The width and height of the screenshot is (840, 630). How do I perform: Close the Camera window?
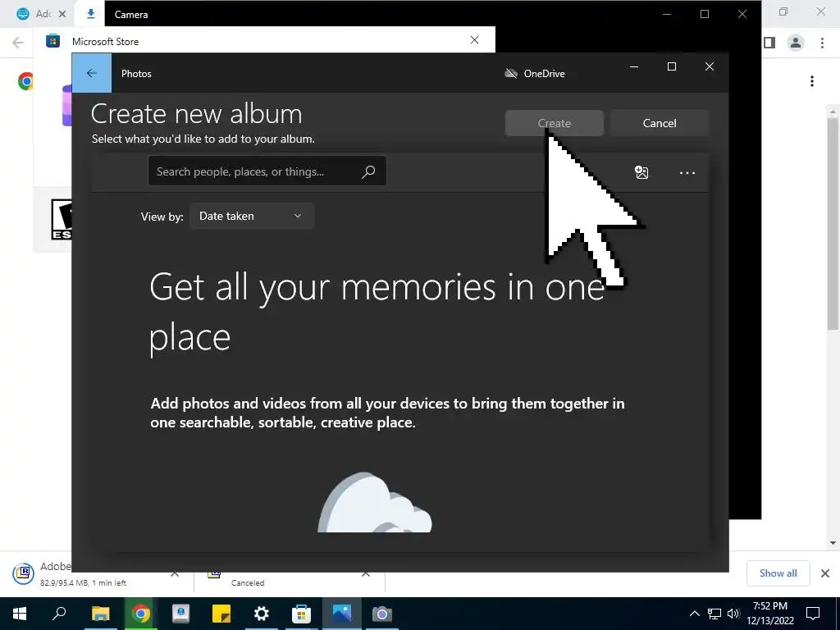point(742,15)
